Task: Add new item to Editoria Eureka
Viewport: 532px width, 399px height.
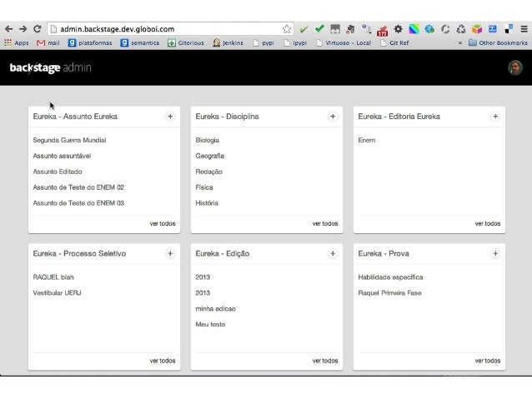Action: coord(495,117)
